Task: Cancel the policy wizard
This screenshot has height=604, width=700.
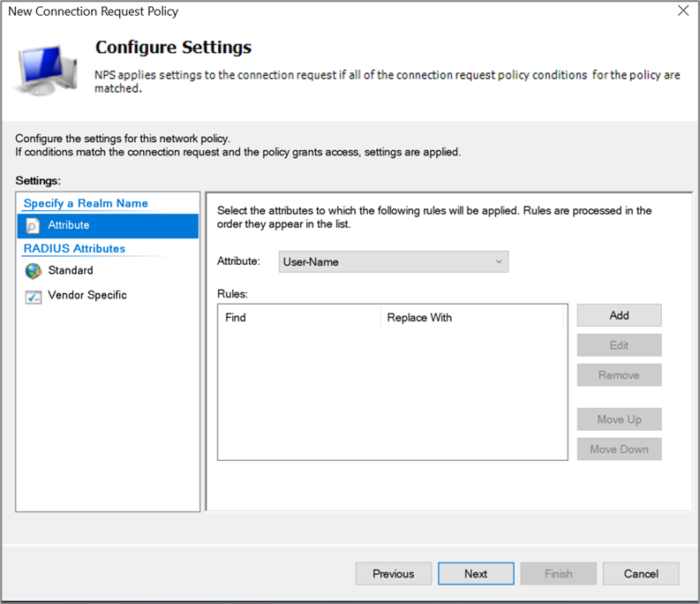Action: pyautogui.click(x=641, y=574)
